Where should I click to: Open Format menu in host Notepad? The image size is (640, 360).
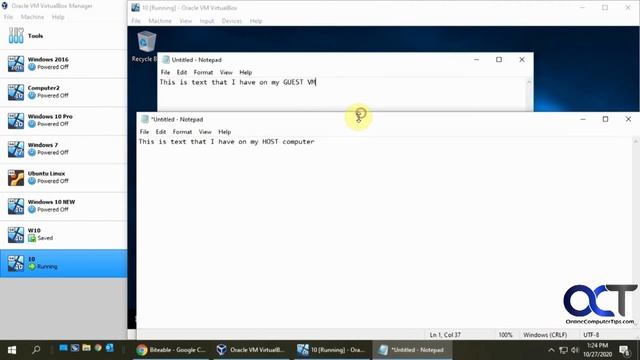coord(182,132)
